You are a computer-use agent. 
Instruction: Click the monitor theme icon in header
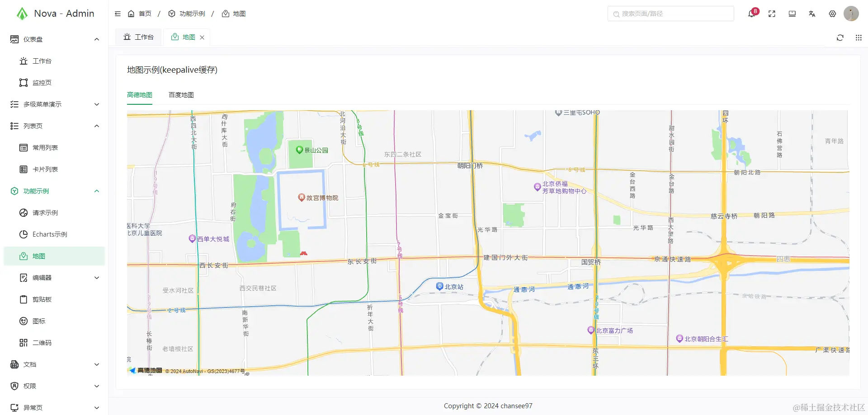[792, 14]
